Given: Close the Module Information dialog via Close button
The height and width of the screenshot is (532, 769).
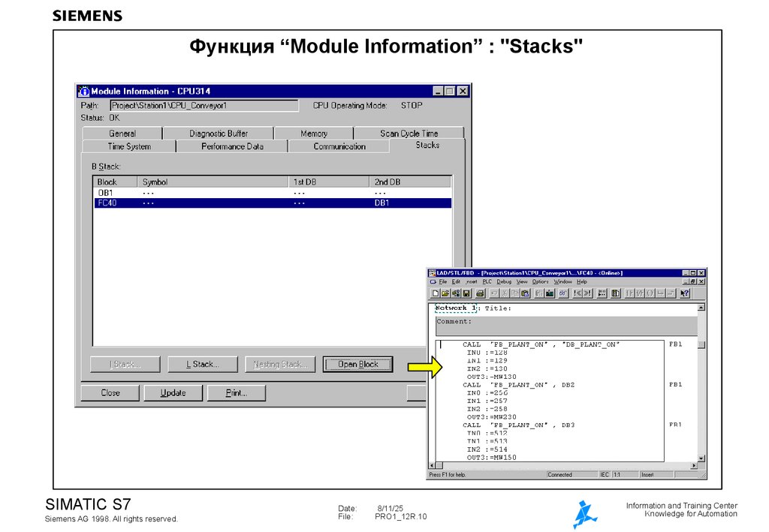Looking at the screenshot, I should [x=110, y=392].
